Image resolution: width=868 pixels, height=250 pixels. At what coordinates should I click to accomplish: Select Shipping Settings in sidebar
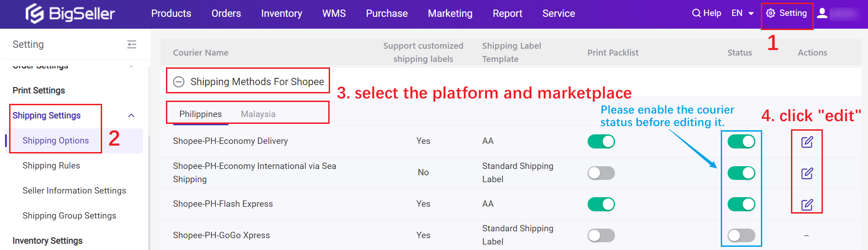[x=46, y=116]
